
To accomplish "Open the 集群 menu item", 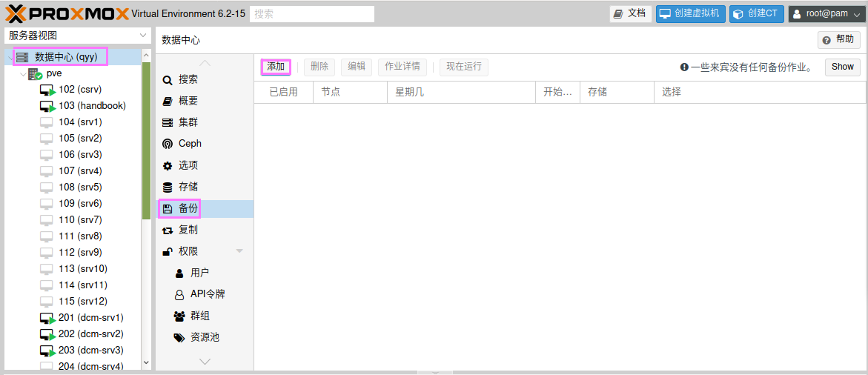I will (x=205, y=122).
